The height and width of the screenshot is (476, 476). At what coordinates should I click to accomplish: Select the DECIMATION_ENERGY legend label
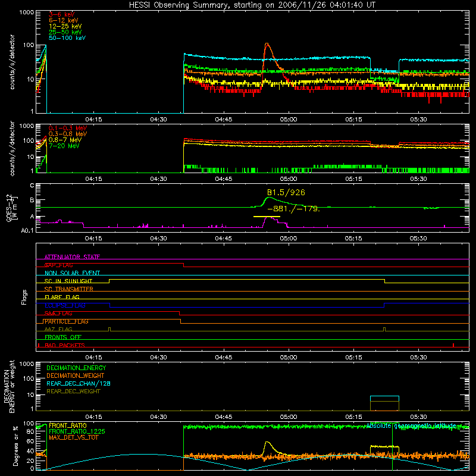pos(76,368)
